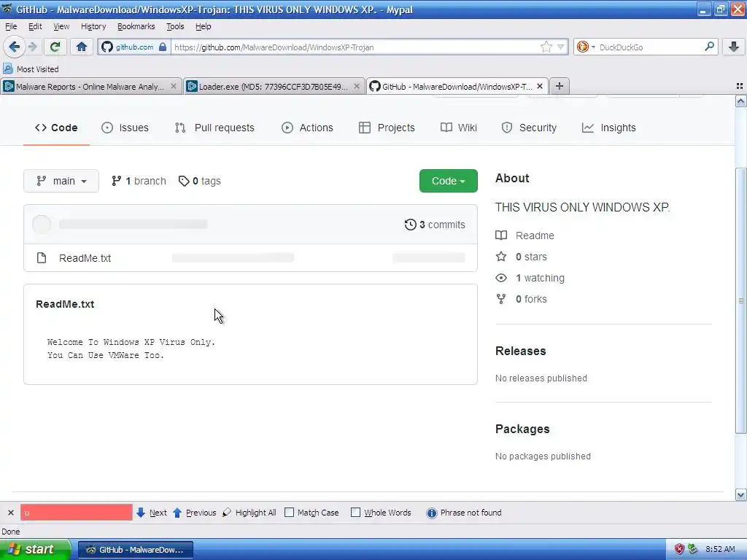View the 1 branch link

(x=139, y=181)
